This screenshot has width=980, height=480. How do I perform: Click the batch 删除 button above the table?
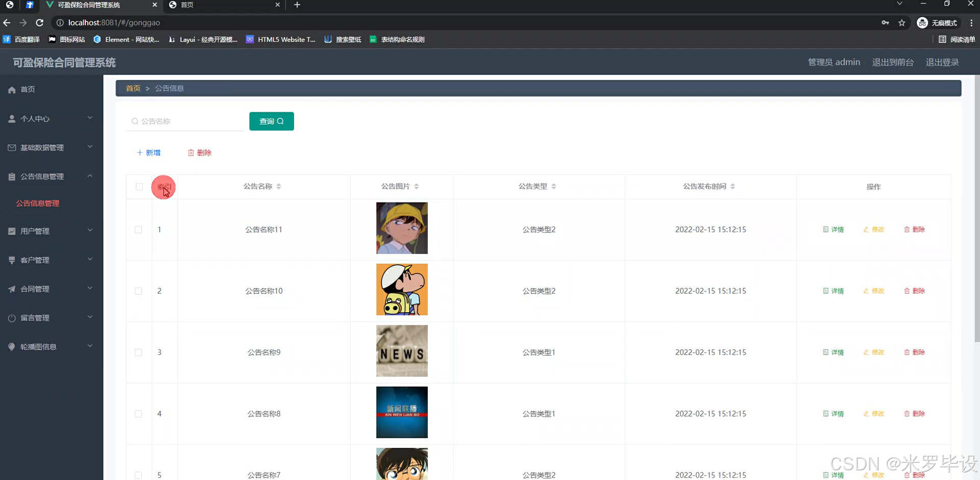click(x=200, y=153)
